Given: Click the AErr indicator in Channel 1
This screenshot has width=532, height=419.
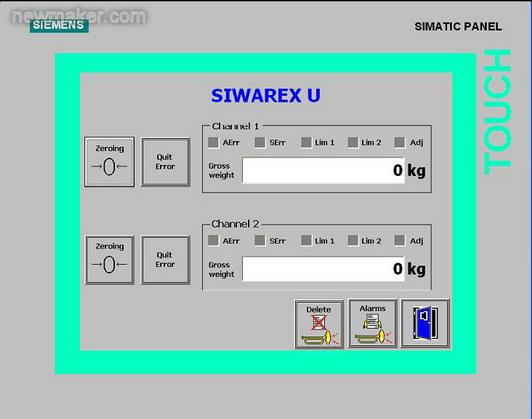Looking at the screenshot, I should (213, 142).
